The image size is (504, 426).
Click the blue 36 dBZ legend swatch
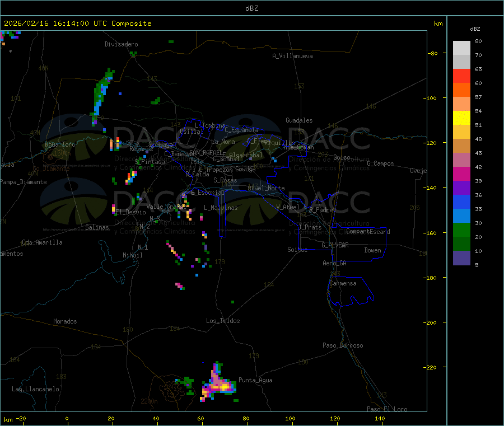pyautogui.click(x=461, y=202)
